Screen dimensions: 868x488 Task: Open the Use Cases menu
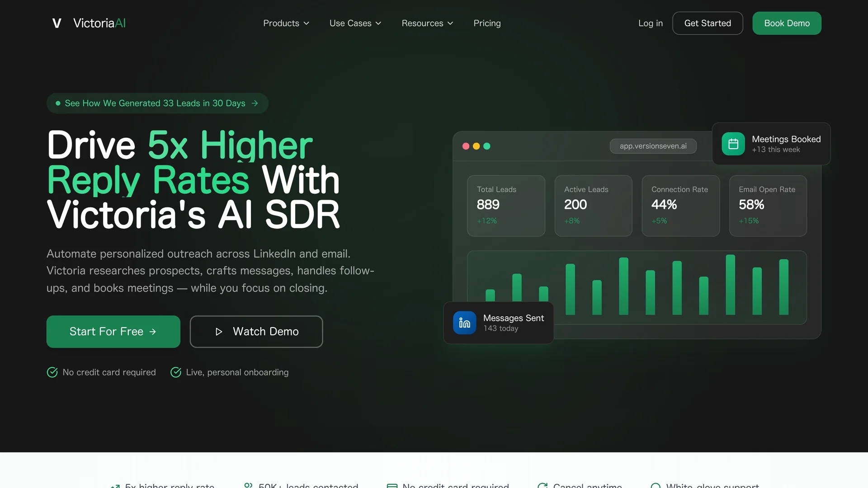click(355, 23)
